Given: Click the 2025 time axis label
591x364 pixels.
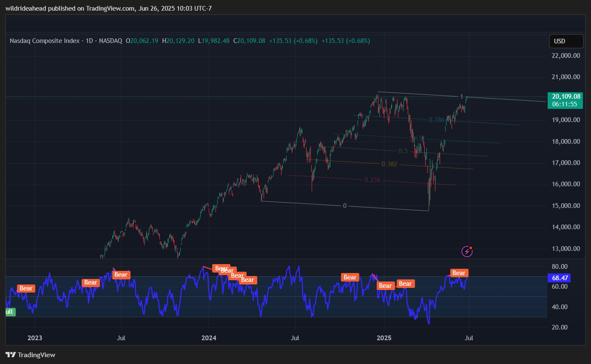Looking at the screenshot, I should pyautogui.click(x=384, y=338).
